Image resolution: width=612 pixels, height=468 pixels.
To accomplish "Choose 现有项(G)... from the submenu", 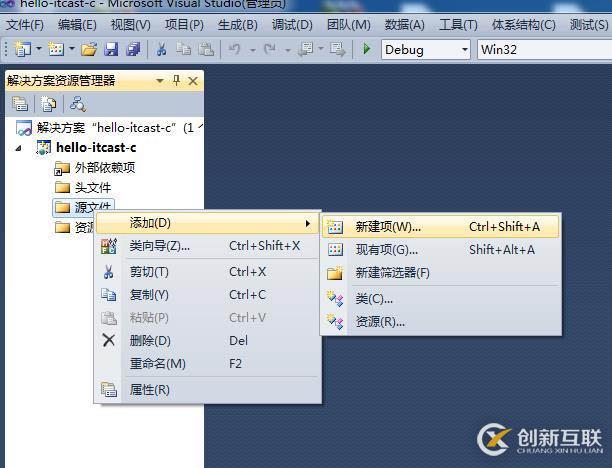I will click(x=441, y=250).
